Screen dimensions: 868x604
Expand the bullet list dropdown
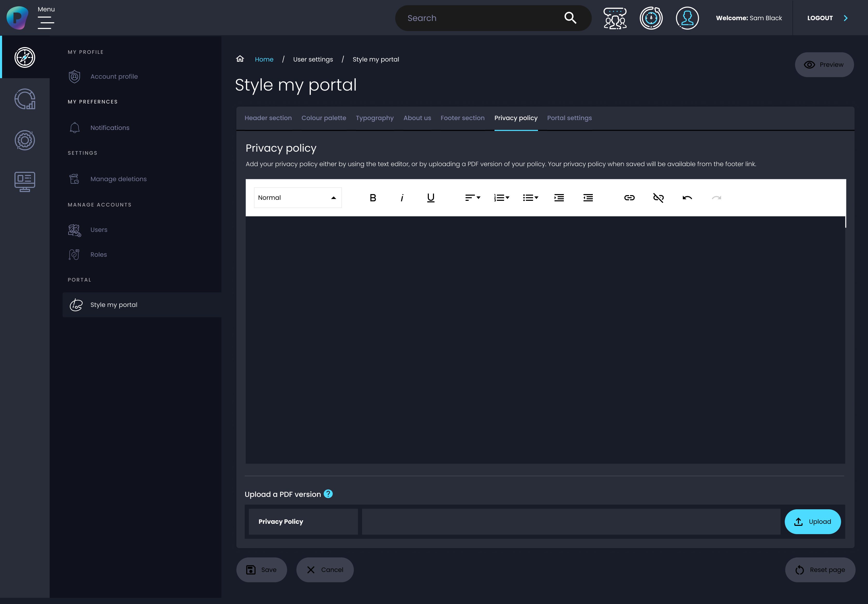pyautogui.click(x=530, y=198)
